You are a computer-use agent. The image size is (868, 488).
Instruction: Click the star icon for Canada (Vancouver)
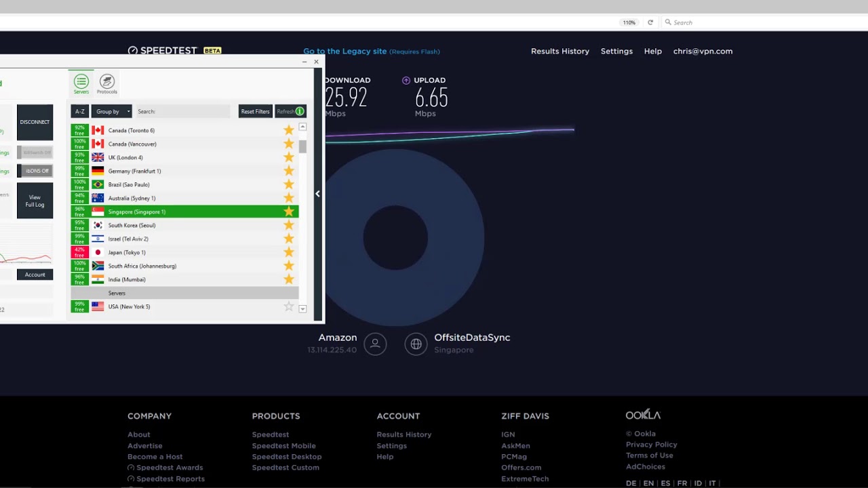[289, 144]
